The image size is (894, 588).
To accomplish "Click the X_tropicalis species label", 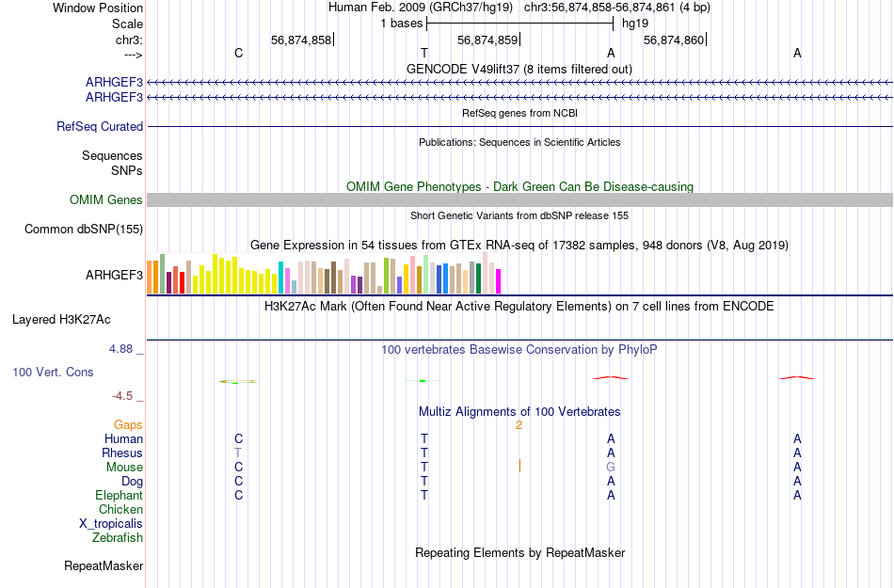I will 111,524.
